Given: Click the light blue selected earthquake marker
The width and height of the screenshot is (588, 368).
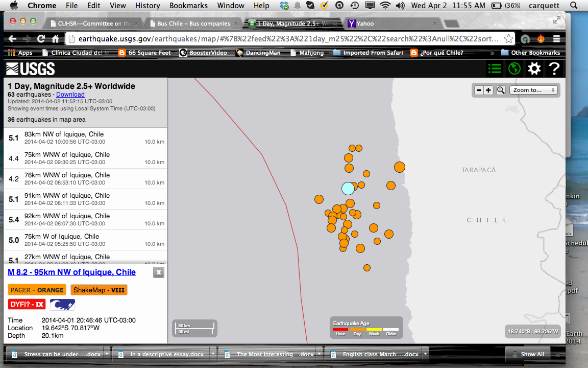Looking at the screenshot, I should point(348,189).
